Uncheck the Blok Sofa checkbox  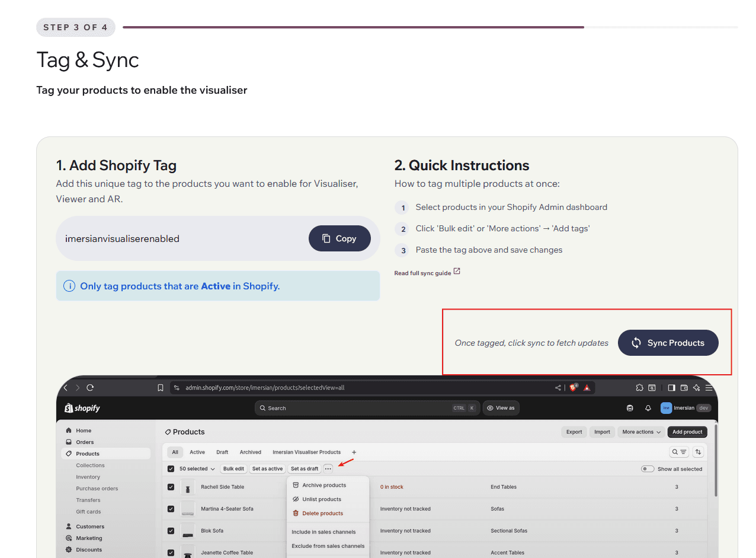click(171, 531)
